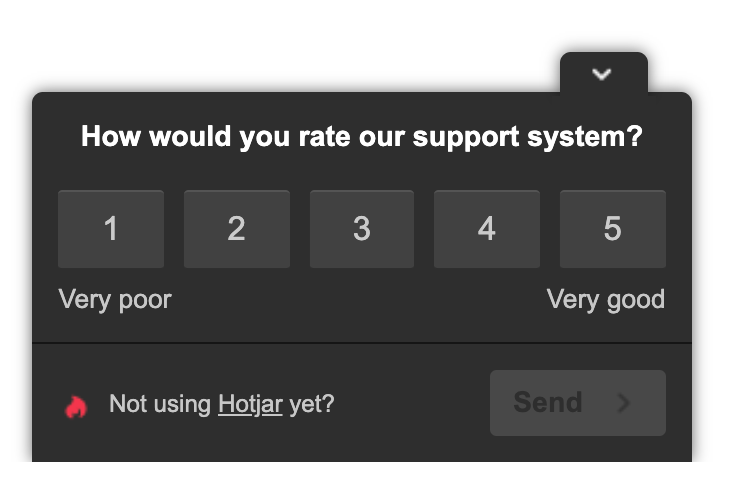This screenshot has width=736, height=494.
Task: Click empty space between the scale labels
Action: [359, 300]
